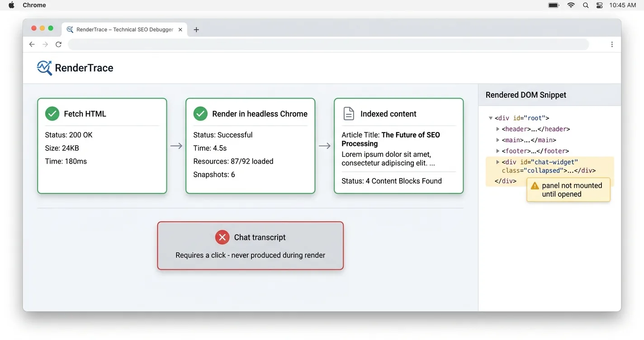This screenshot has width=644, height=340.
Task: Select the RenderTrace – Technical SEO Debugger tab
Action: [124, 29]
